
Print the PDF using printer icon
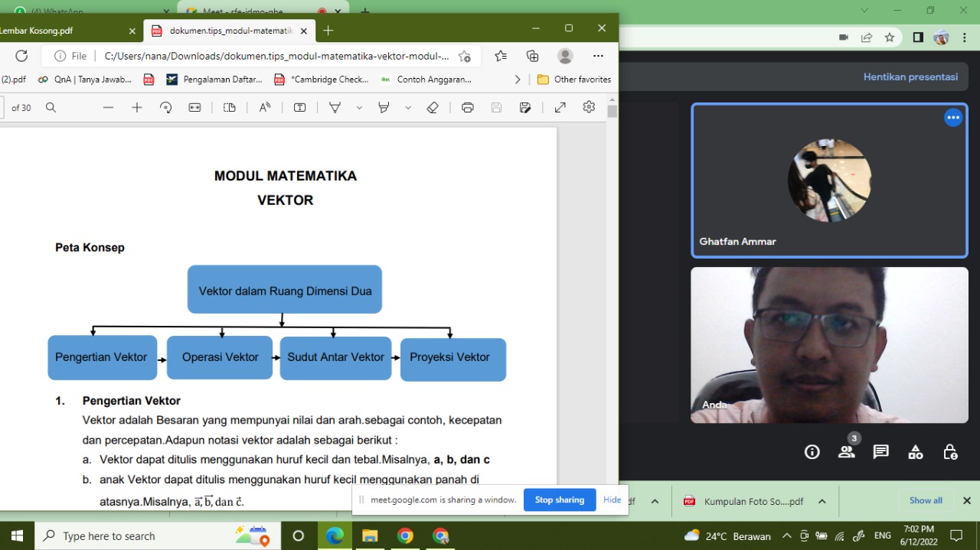pos(468,108)
